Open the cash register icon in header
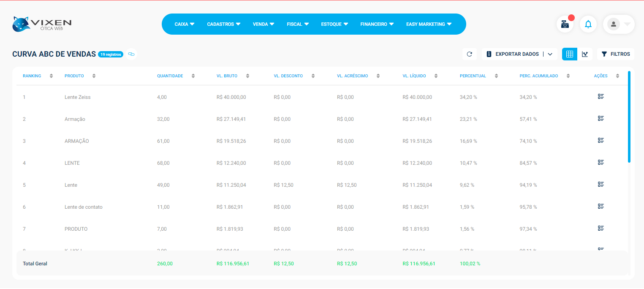Screen dimensions: 644x289 [565, 24]
